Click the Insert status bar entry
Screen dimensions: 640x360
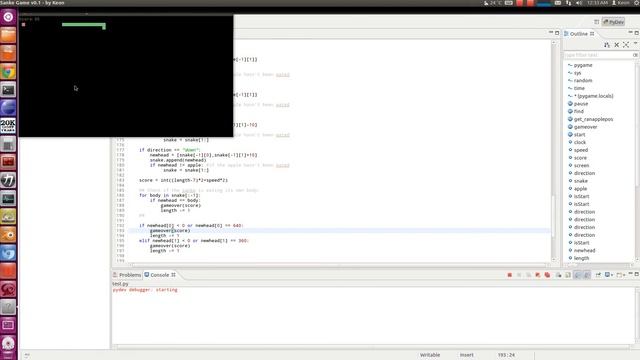tap(467, 355)
